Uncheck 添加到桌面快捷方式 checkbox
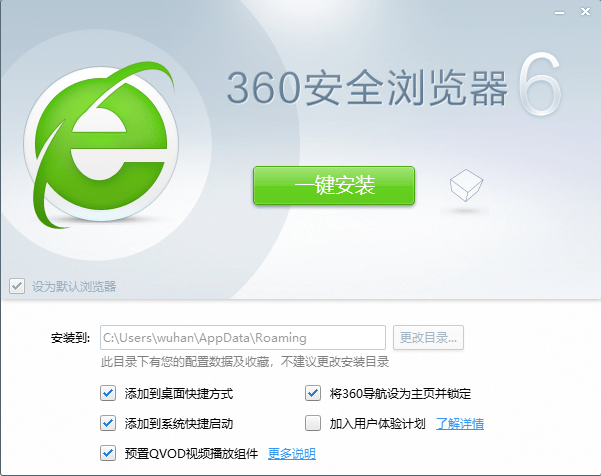The width and height of the screenshot is (601, 476). point(108,393)
